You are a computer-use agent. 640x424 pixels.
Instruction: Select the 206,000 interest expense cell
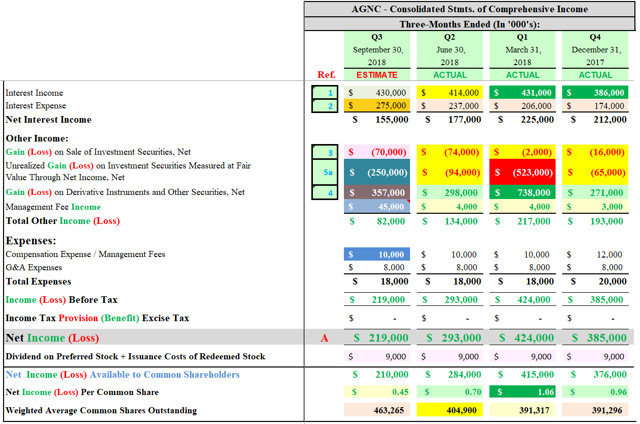522,106
